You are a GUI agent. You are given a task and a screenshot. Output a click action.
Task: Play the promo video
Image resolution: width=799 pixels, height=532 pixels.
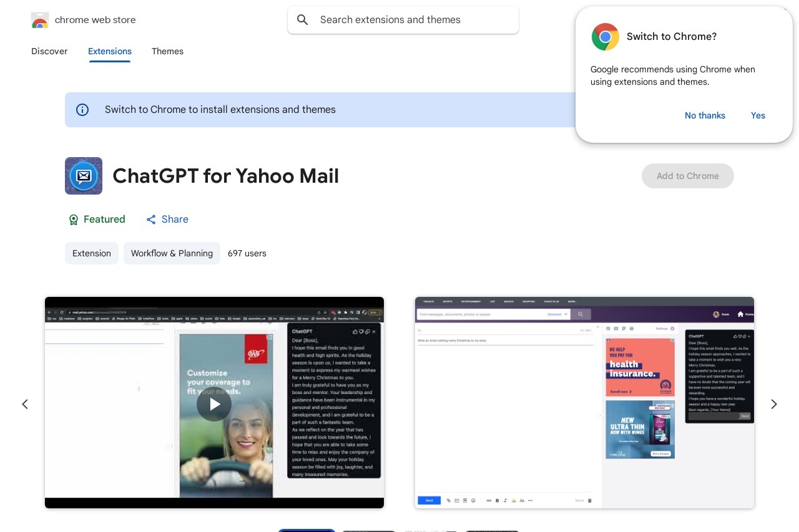[214, 404]
